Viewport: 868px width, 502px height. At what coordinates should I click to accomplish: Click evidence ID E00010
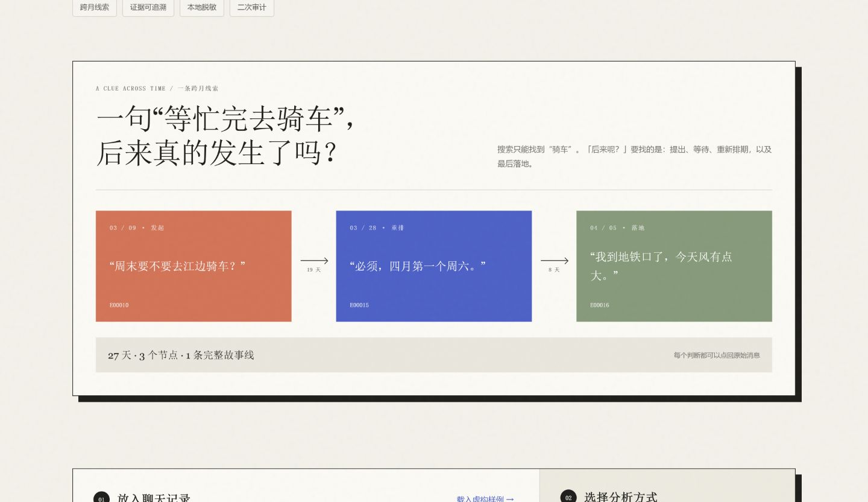coord(119,305)
